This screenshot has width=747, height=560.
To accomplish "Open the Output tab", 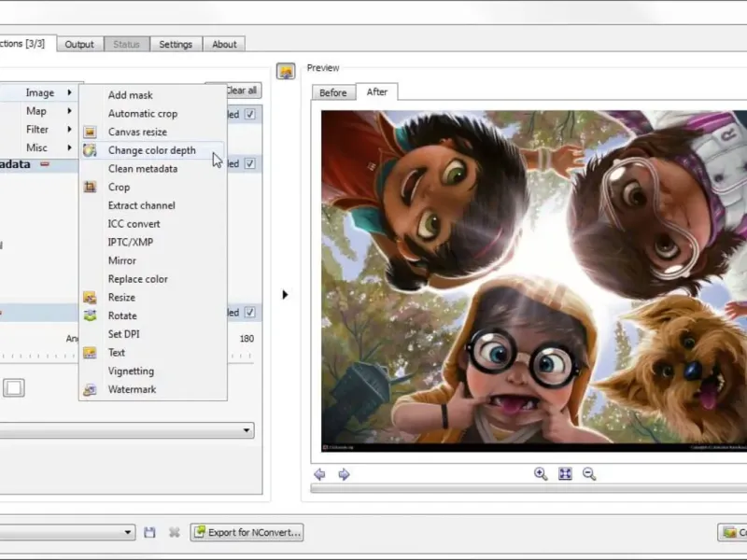I will tap(79, 44).
